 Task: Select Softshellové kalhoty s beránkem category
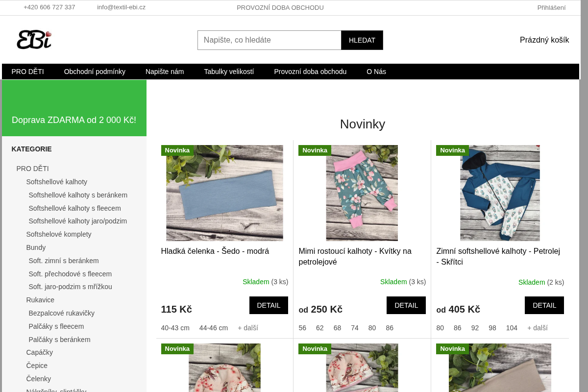point(78,195)
